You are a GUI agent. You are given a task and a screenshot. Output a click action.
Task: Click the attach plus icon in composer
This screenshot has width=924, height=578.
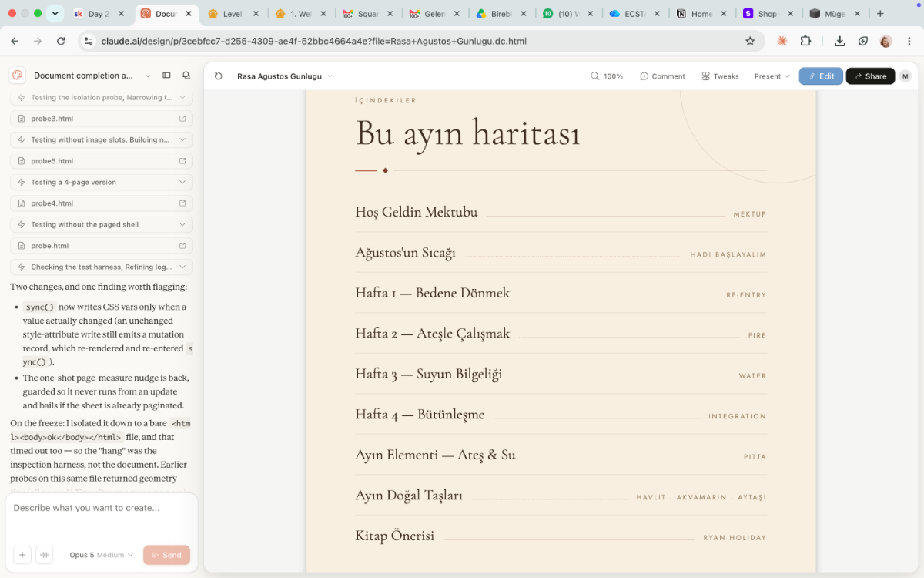[x=22, y=555]
